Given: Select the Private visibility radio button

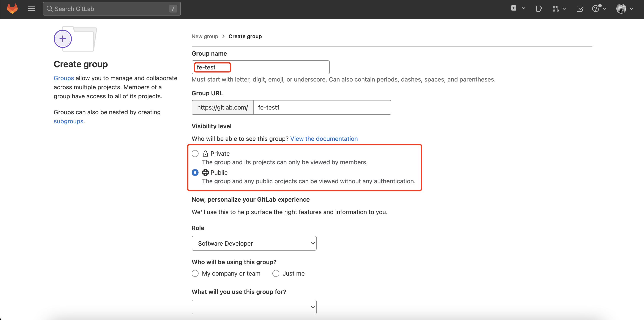Looking at the screenshot, I should 195,153.
